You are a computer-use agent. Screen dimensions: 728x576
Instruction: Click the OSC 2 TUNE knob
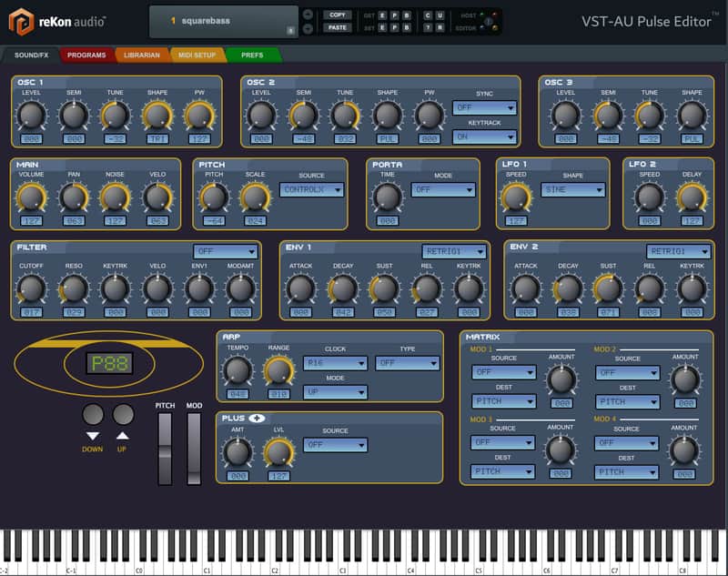click(345, 115)
